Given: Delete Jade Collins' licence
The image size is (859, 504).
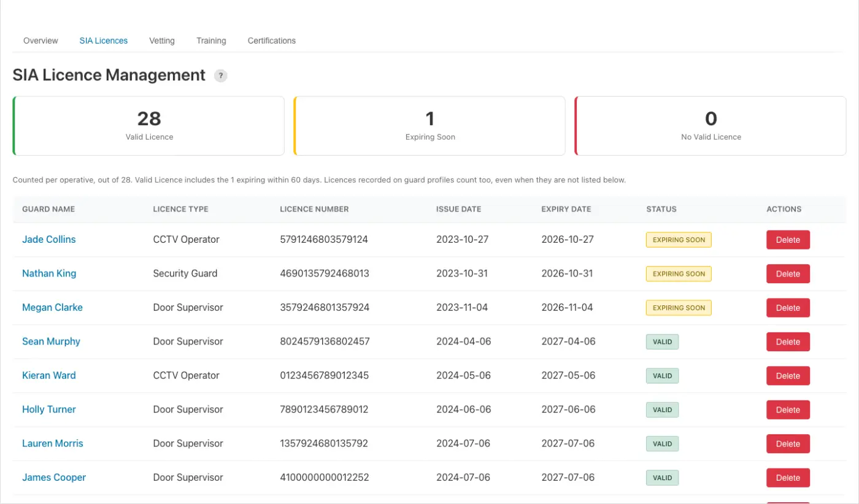Looking at the screenshot, I should 788,240.
